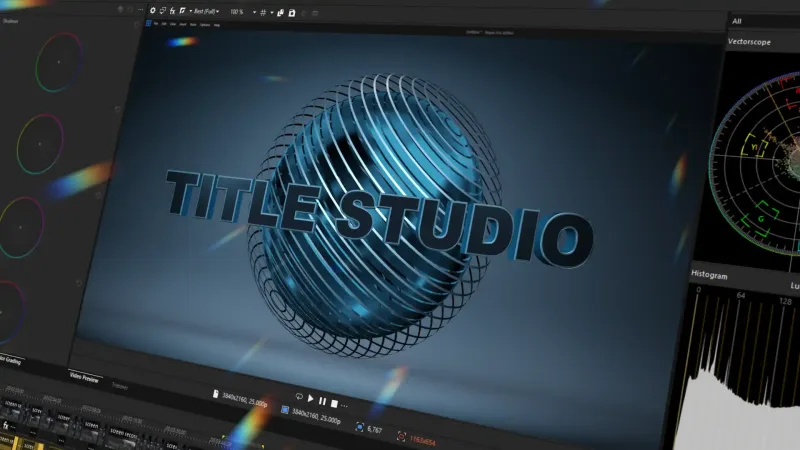Click Copy Snapshot to Clipboard icon
Screen dimensions: 800x450
[x=280, y=13]
